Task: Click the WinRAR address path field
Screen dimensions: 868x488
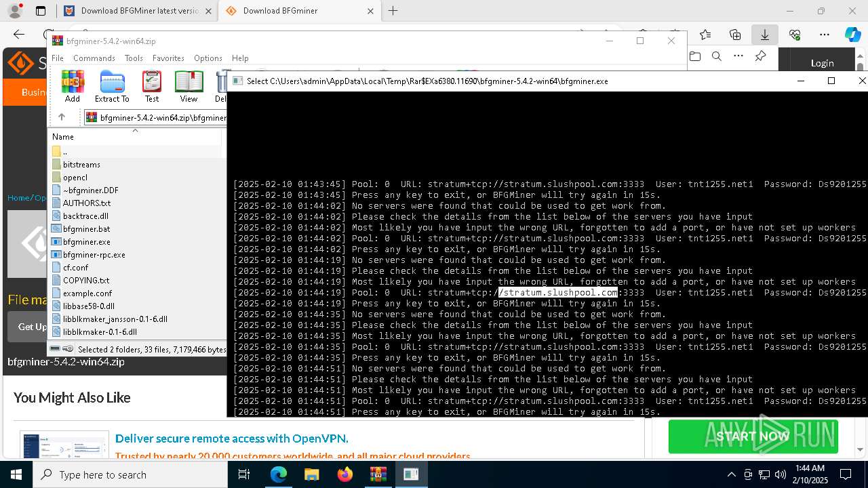Action: [x=156, y=117]
